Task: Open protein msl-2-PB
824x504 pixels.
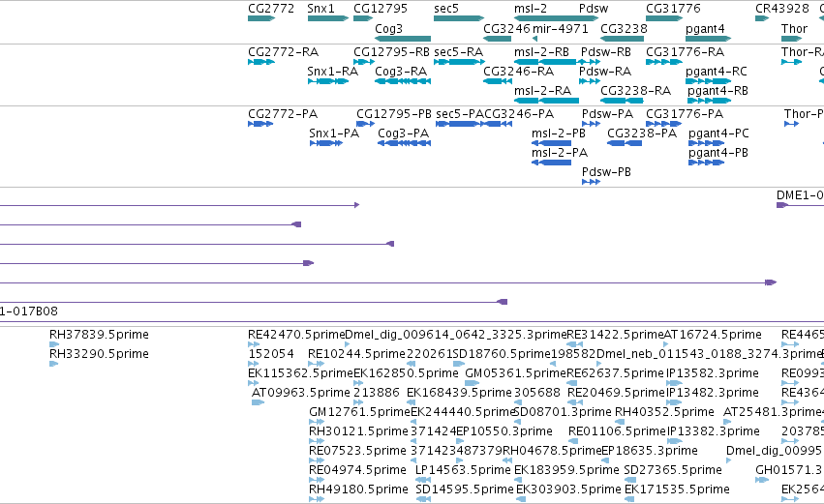Action: click(558, 133)
